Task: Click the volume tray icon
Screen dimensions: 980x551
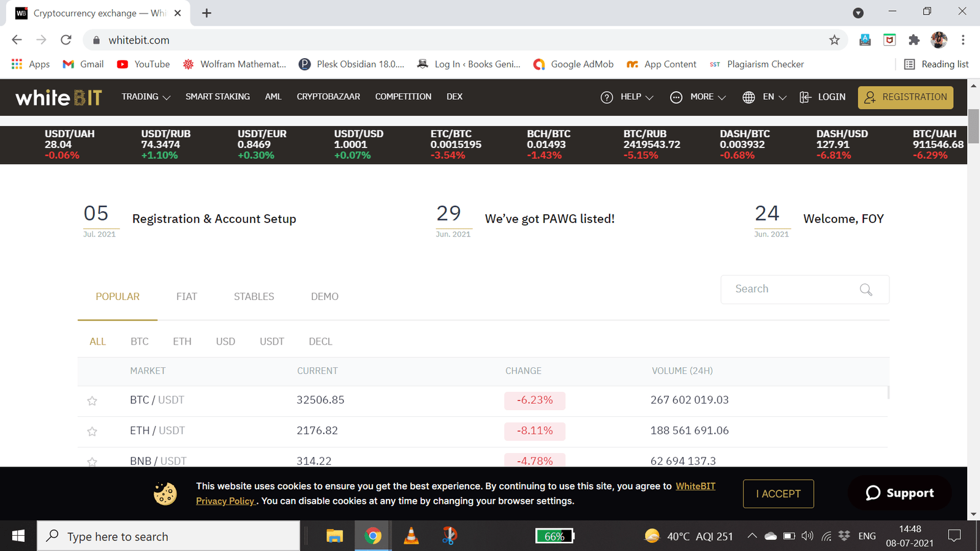Action: coord(807,536)
